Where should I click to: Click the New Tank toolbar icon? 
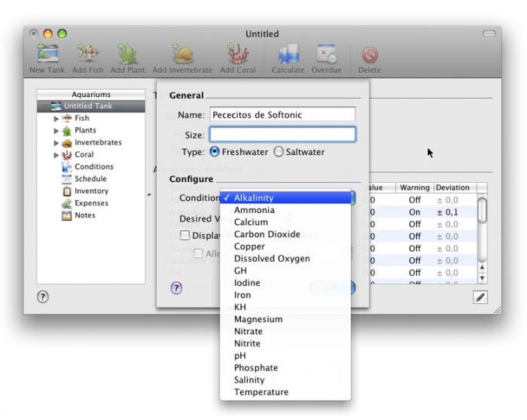(47, 53)
